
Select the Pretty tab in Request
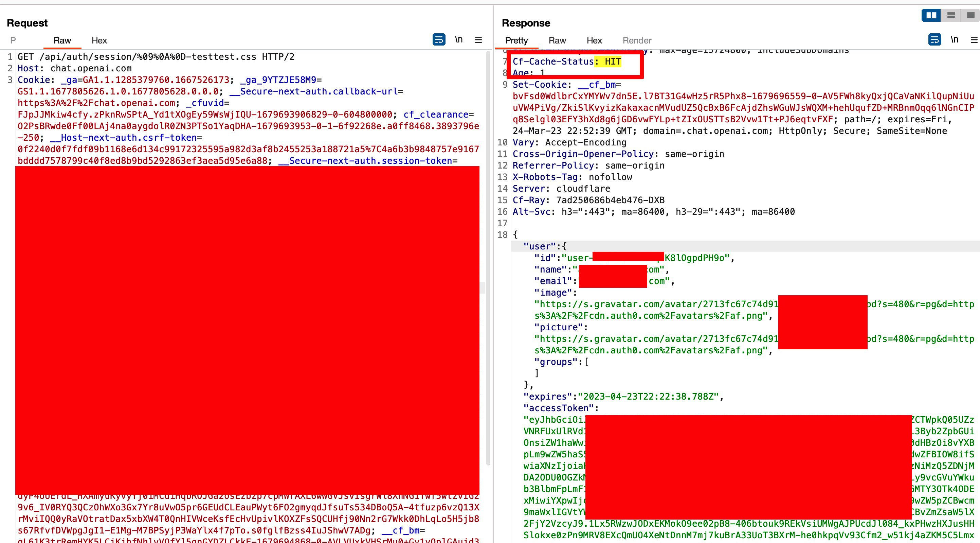point(13,40)
